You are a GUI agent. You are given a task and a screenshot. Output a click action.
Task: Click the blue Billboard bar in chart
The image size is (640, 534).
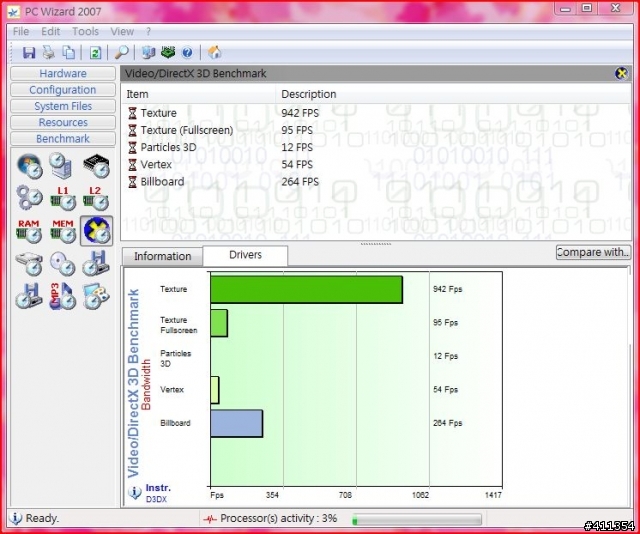click(237, 423)
